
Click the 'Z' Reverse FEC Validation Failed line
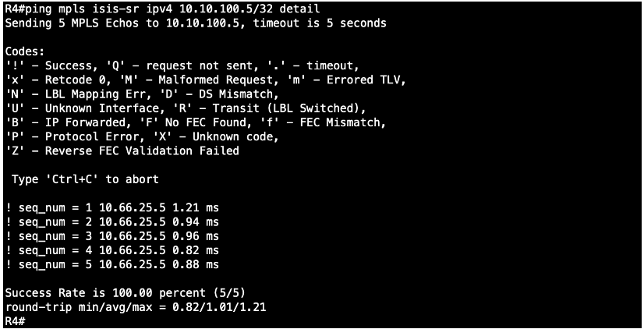tap(122, 150)
